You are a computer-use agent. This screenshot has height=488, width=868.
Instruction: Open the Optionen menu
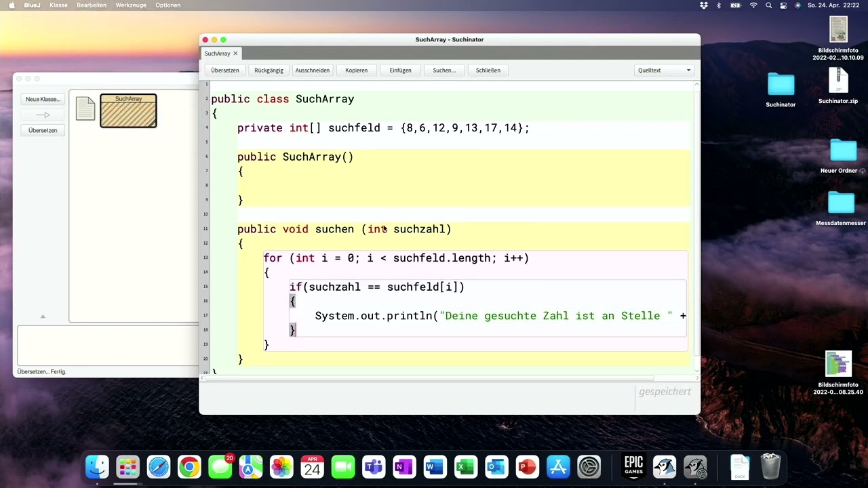click(167, 5)
